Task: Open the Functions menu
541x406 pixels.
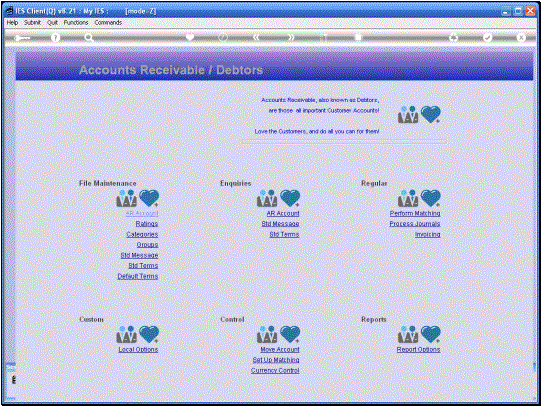Action: (76, 22)
